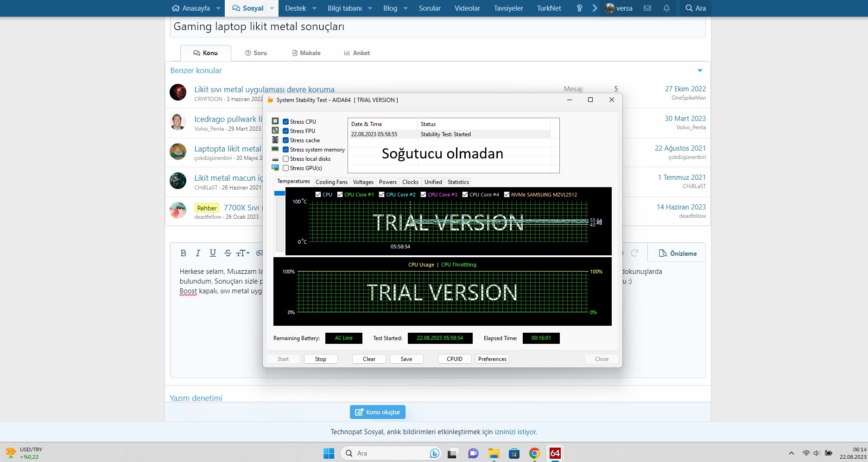Open the inbox envelope icon in header
The width and height of the screenshot is (868, 462).
click(x=647, y=8)
